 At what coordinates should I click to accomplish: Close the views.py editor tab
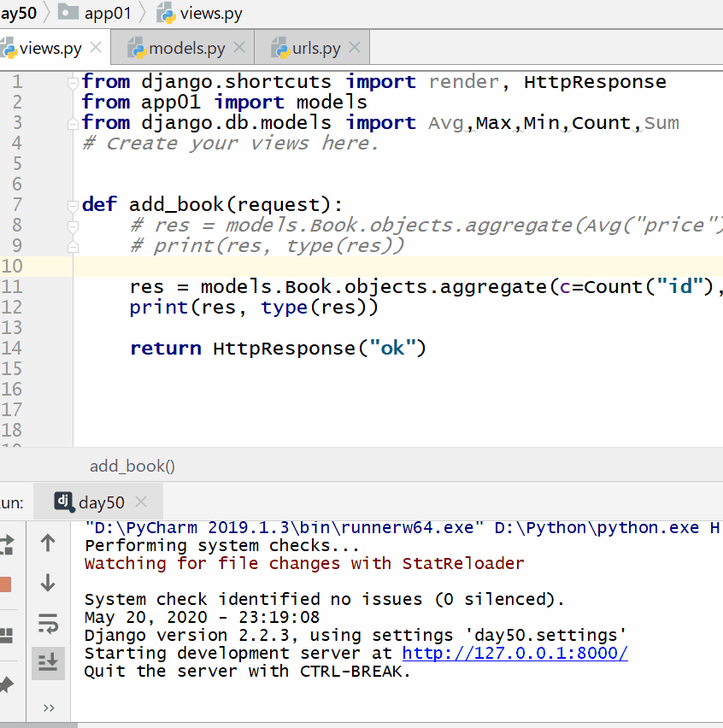[x=96, y=48]
